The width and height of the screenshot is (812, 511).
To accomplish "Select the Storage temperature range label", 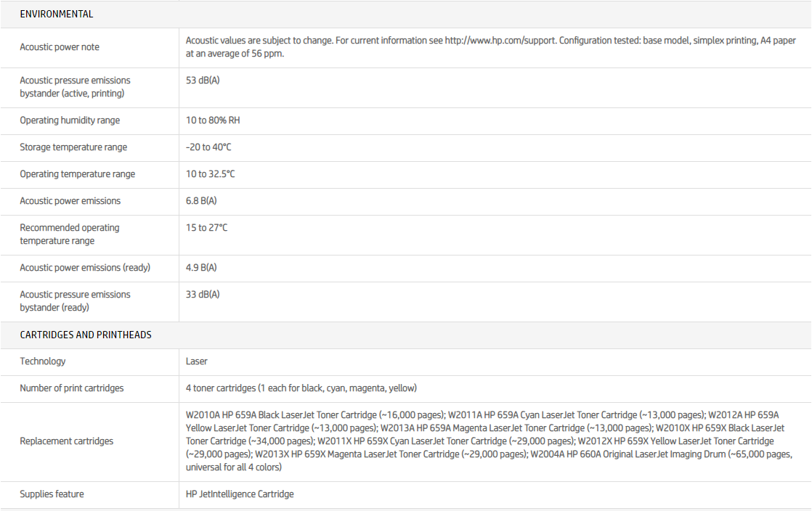I will [73, 147].
